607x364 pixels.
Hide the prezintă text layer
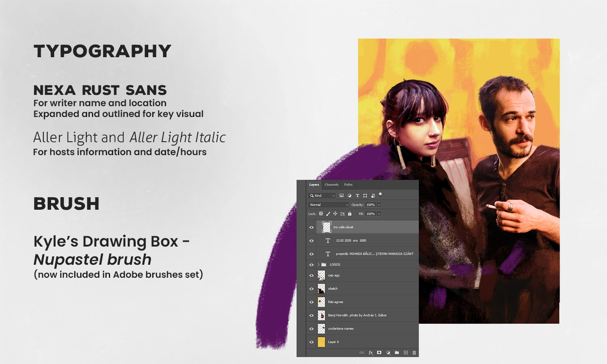tap(311, 254)
